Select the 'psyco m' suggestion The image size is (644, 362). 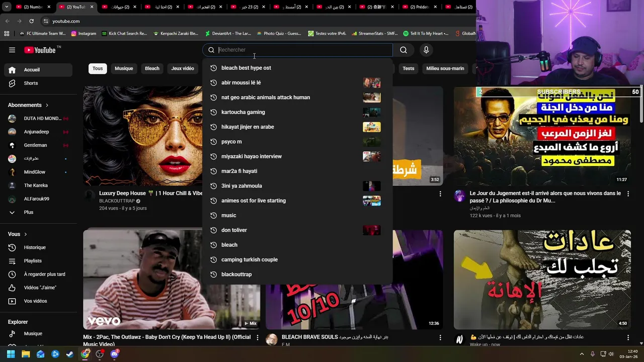point(297,141)
